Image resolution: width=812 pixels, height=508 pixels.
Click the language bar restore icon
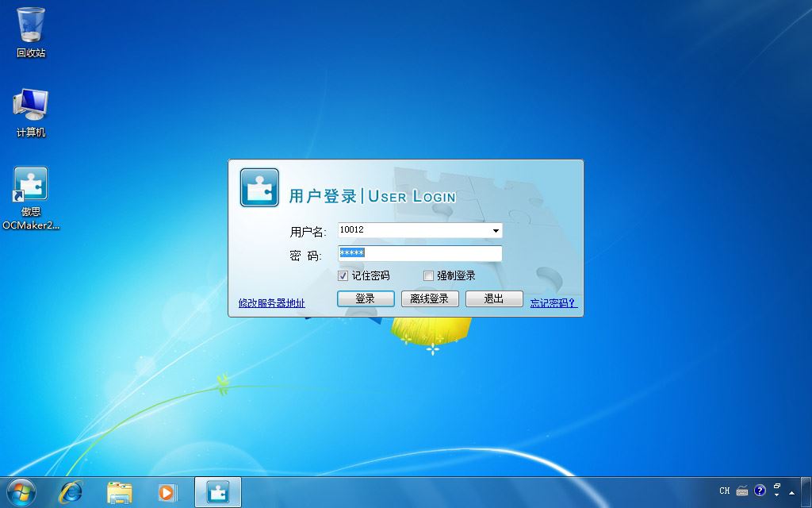click(x=777, y=487)
